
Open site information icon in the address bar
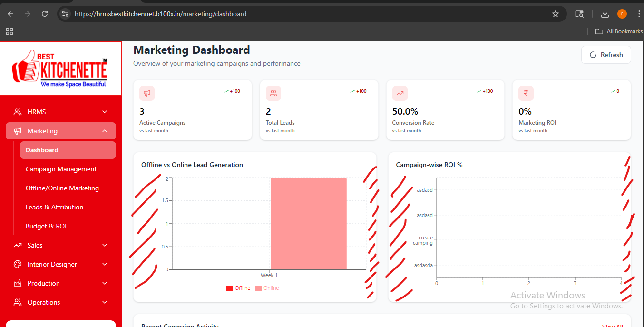pos(66,14)
